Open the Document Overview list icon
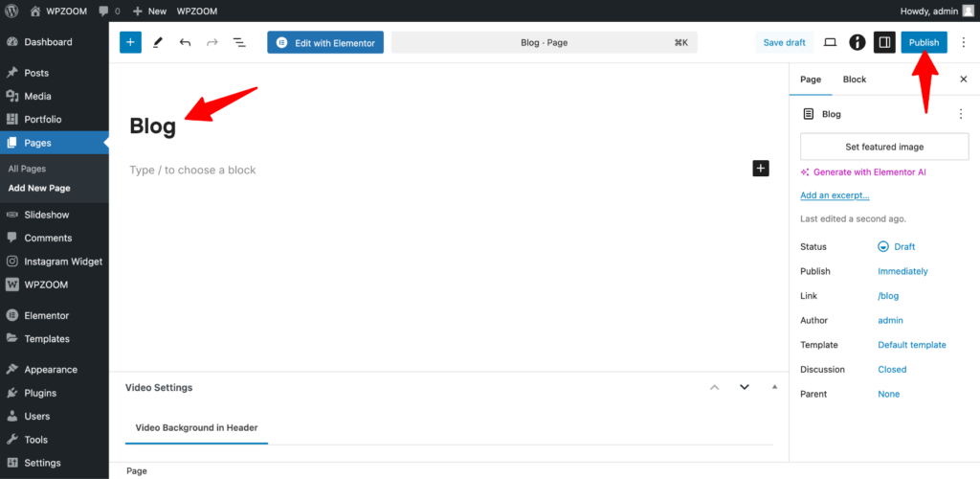This screenshot has width=980, height=479. pos(239,42)
